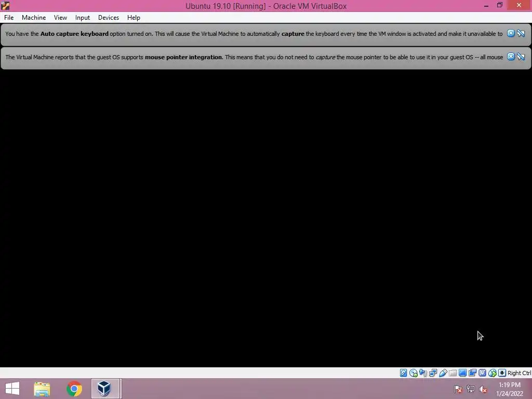Open the Windows Start menu
Screen dimensions: 532x399
click(12, 389)
